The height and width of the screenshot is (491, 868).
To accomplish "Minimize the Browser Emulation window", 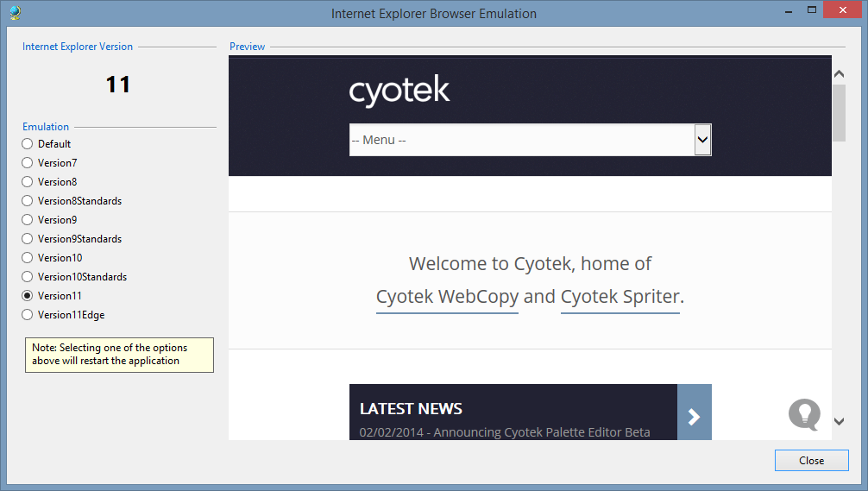I will click(x=789, y=10).
